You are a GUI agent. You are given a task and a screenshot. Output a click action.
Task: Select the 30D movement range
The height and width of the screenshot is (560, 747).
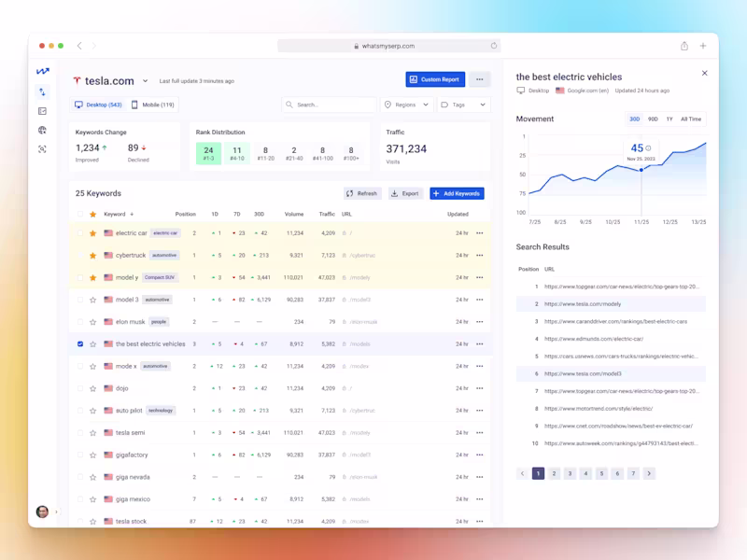[x=635, y=119]
